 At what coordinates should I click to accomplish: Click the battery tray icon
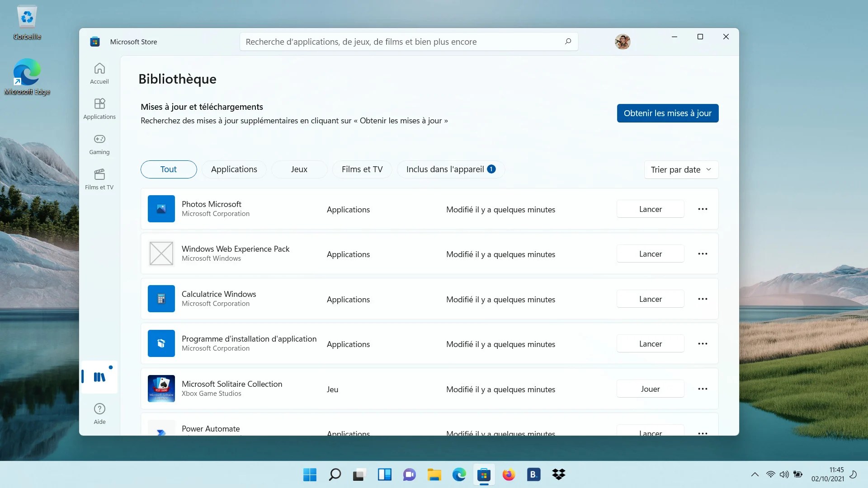[x=798, y=474]
